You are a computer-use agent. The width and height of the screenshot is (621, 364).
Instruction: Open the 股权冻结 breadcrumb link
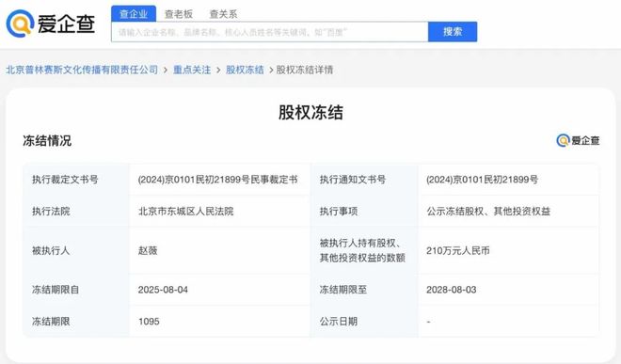tap(245, 70)
